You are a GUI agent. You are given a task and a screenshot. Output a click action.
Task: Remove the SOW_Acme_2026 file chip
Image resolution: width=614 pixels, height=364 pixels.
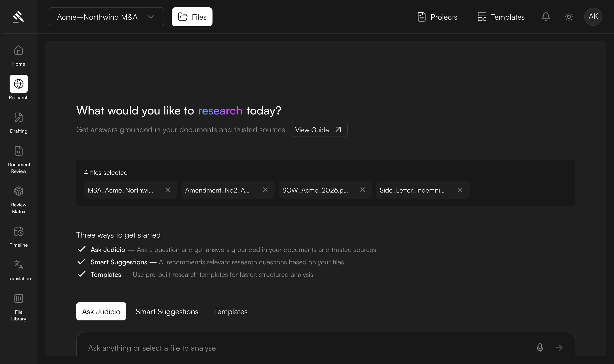tap(362, 190)
